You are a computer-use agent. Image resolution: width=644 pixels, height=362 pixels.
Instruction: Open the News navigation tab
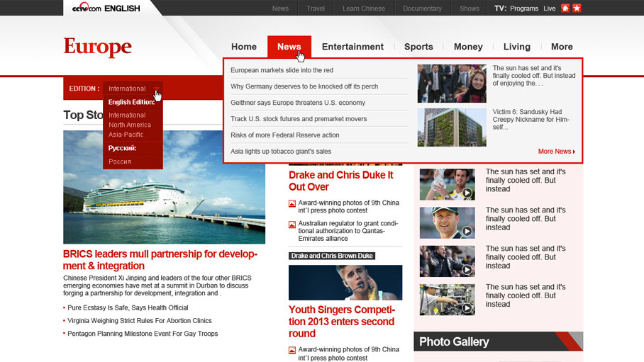click(289, 47)
